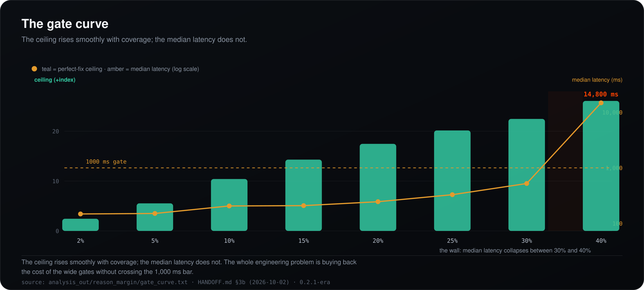Click the wall annotation under 30%–40%

(515, 251)
